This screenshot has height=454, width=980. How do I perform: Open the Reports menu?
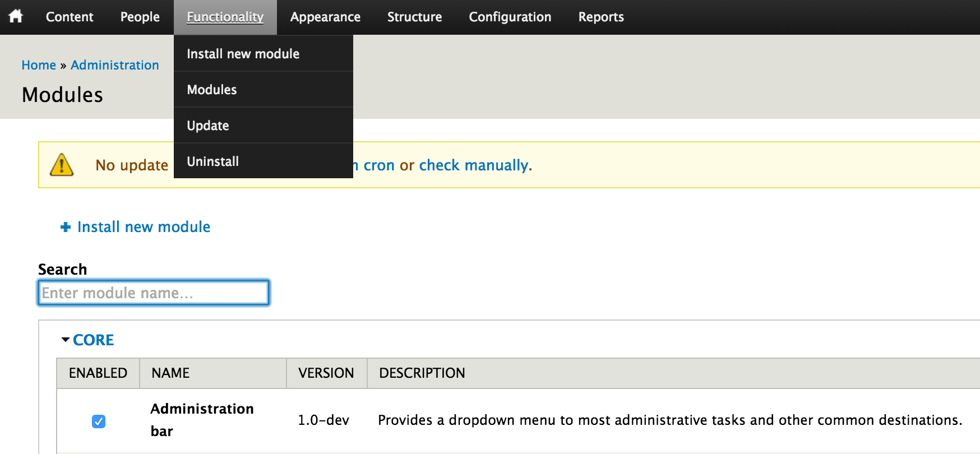pos(601,17)
